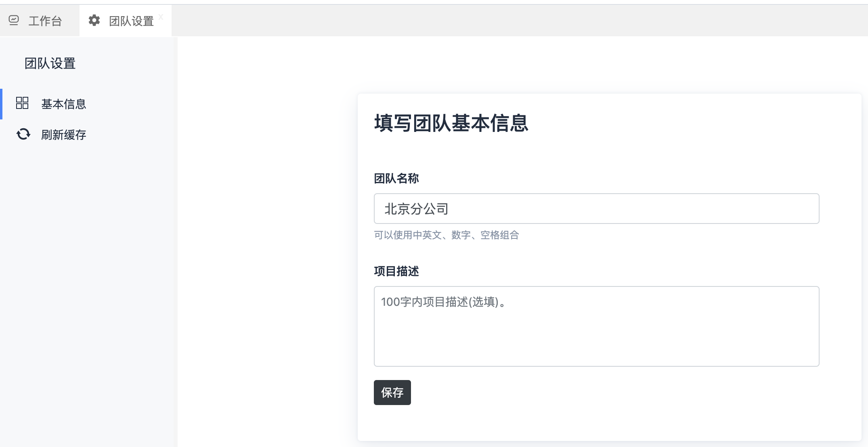Click the 项目描述 field label

[396, 271]
